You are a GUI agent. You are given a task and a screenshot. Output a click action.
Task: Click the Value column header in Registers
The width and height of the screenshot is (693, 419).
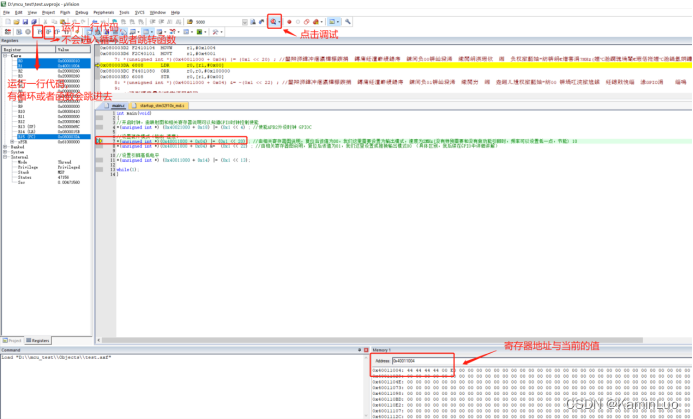coord(73,50)
